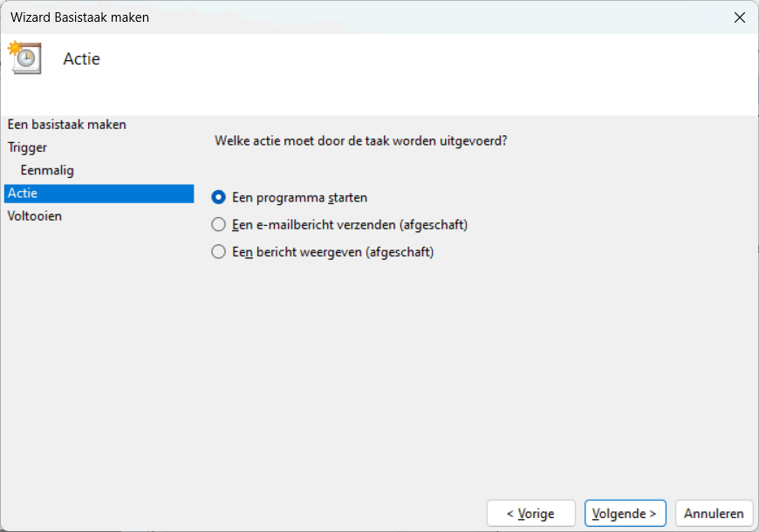The image size is (759, 532).
Task: Click the label text 'Een programma starten'
Action: pos(299,198)
